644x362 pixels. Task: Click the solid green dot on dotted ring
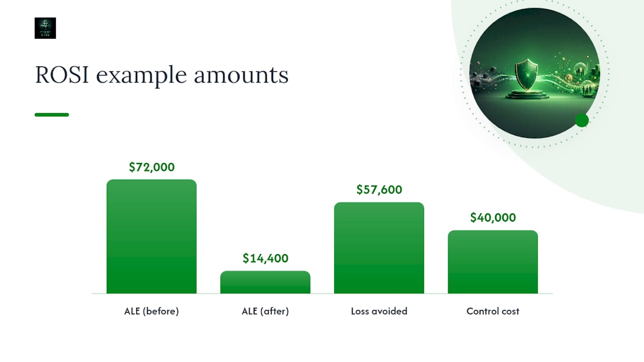point(582,120)
